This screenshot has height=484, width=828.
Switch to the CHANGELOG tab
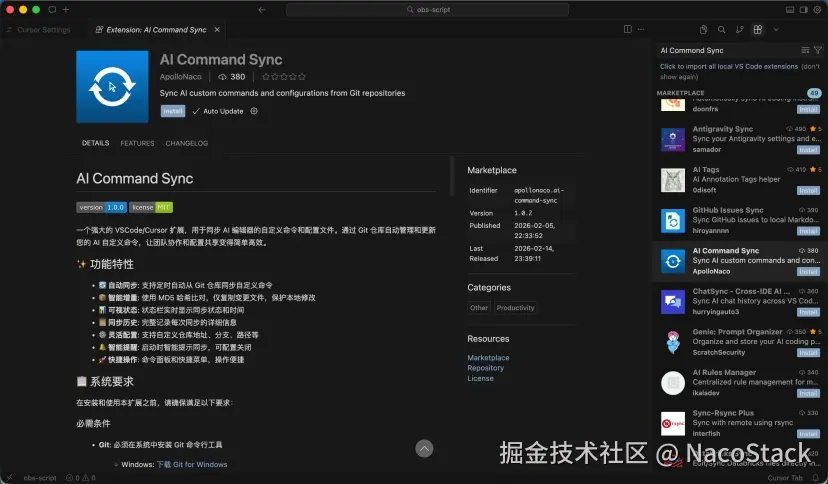coord(186,143)
